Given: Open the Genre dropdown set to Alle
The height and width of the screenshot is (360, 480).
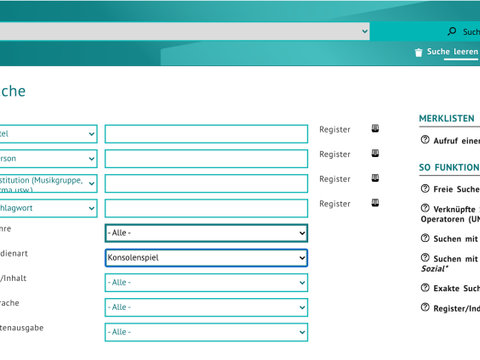Looking at the screenshot, I should [206, 233].
